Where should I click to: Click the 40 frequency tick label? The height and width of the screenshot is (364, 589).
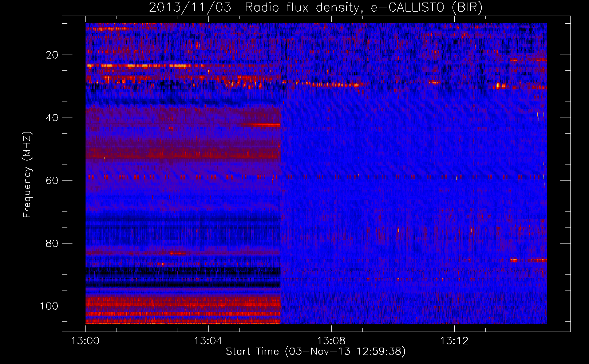(52, 118)
